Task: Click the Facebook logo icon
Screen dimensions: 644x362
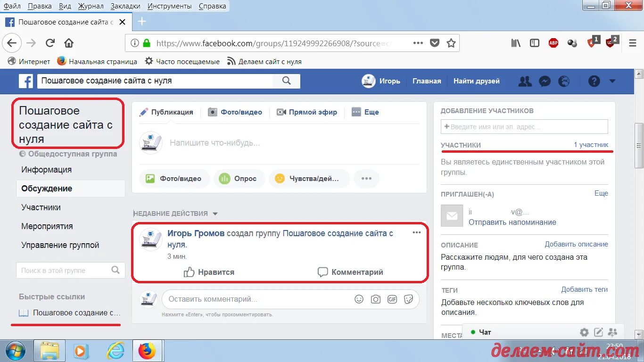Action: pos(26,81)
